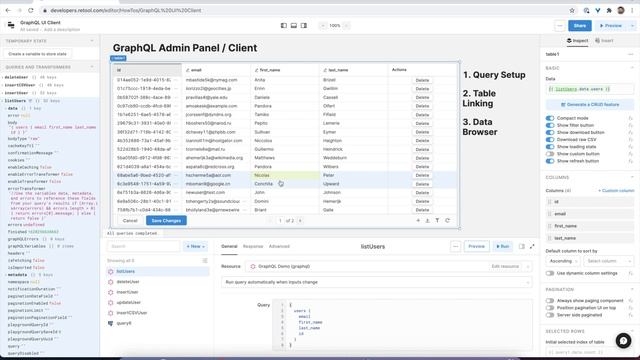Toggle Download raw CSV switch
This screenshot has width=640, height=360.
pos(550,140)
